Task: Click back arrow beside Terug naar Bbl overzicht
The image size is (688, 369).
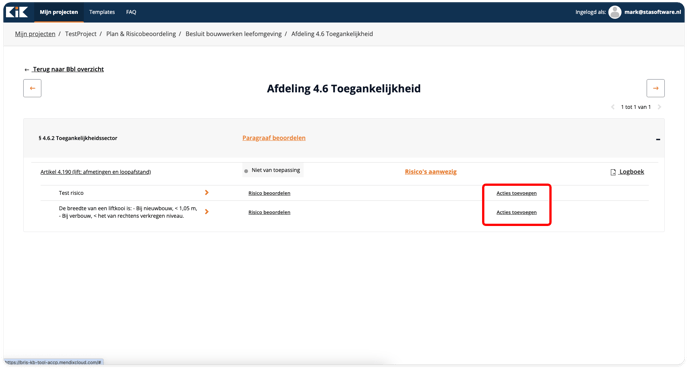Action: pyautogui.click(x=27, y=69)
